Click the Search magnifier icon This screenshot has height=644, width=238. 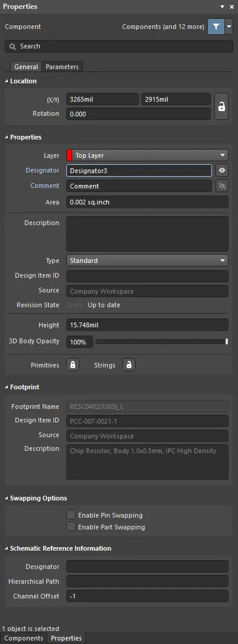point(13,47)
